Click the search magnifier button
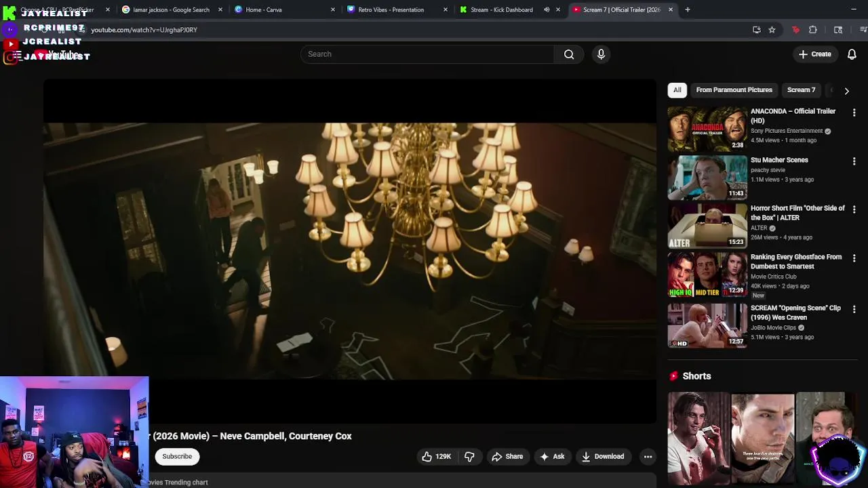868x488 pixels. 569,54
